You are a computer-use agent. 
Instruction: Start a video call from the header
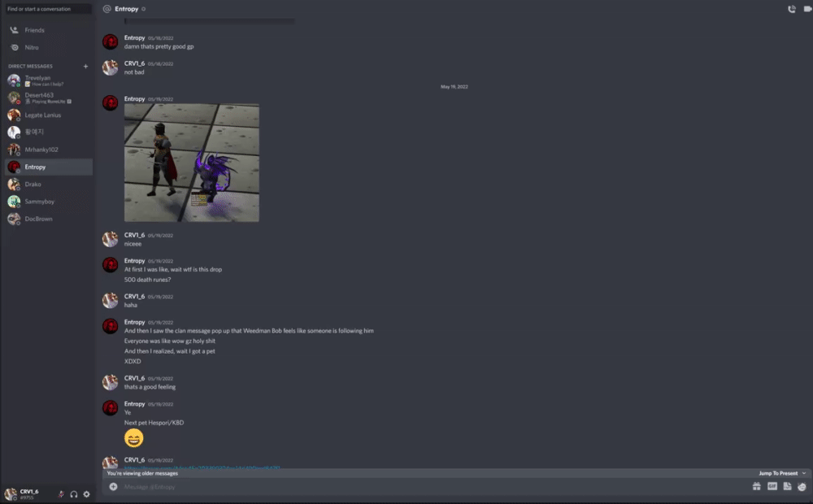(808, 9)
